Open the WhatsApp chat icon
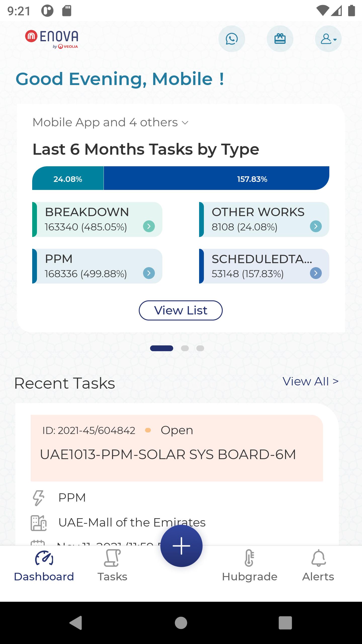362x644 pixels. (x=232, y=39)
